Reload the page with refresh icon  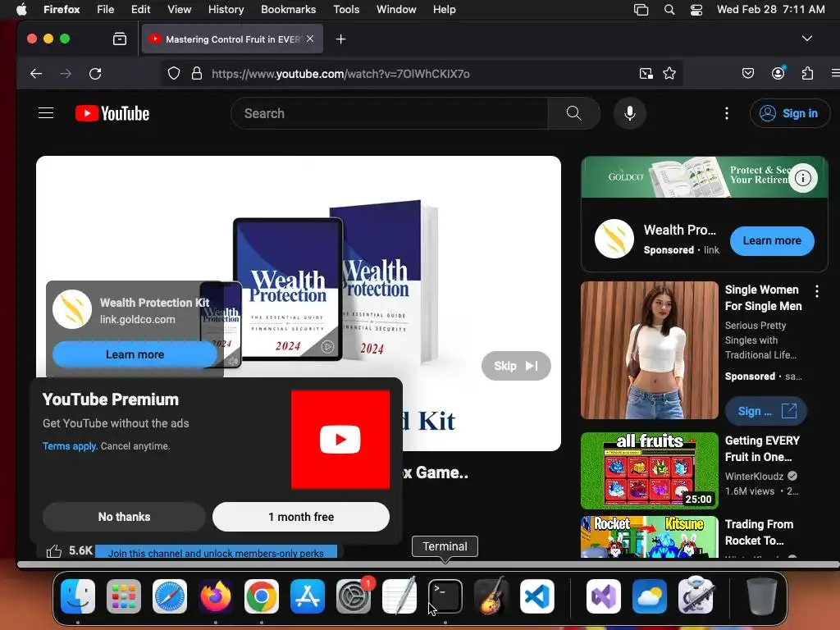click(x=95, y=73)
